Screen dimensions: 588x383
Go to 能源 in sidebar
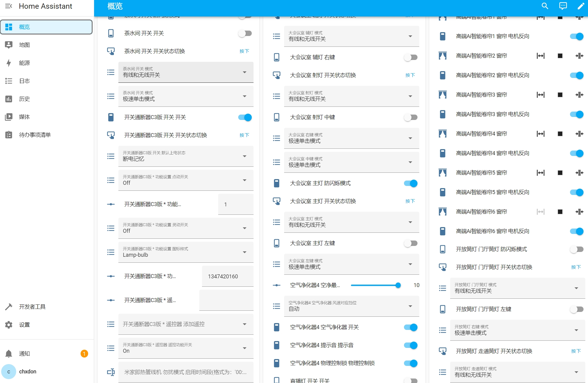point(24,63)
